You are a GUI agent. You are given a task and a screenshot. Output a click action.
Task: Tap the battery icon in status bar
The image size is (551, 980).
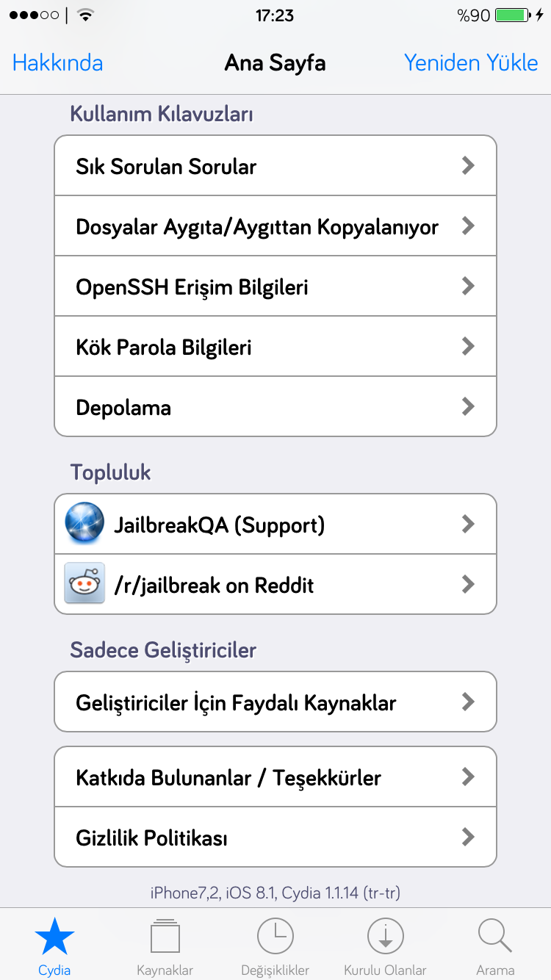pyautogui.click(x=512, y=15)
